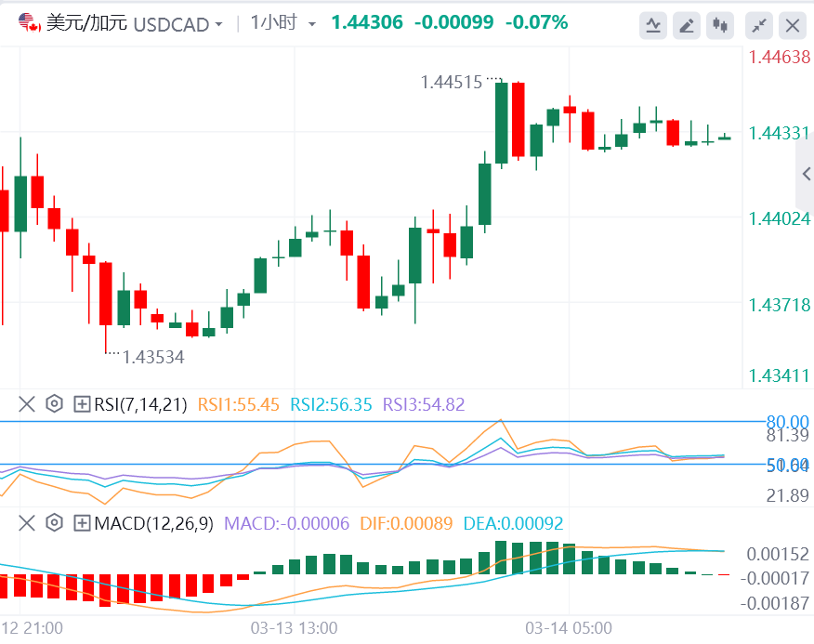The height and width of the screenshot is (644, 814).
Task: Open MACD indicator settings hexagon
Action: click(x=54, y=523)
